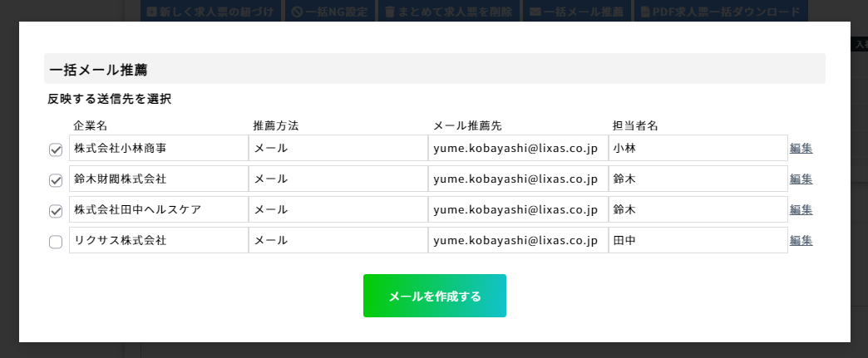Uncheck the 株式会社田中ヘルスケア checkbox
The height and width of the screenshot is (358, 868).
point(56,211)
